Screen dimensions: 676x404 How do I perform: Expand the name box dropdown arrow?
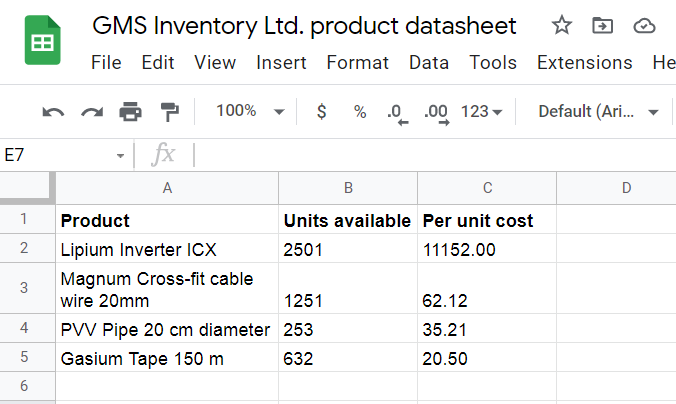[120, 155]
